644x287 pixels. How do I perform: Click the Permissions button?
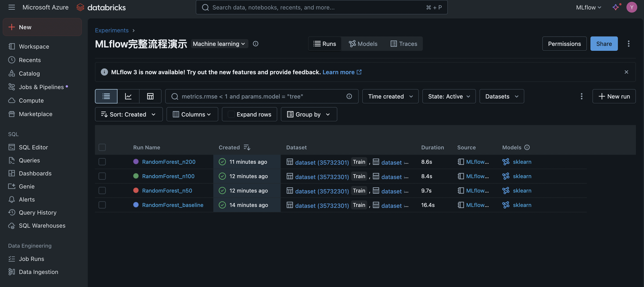(564, 44)
